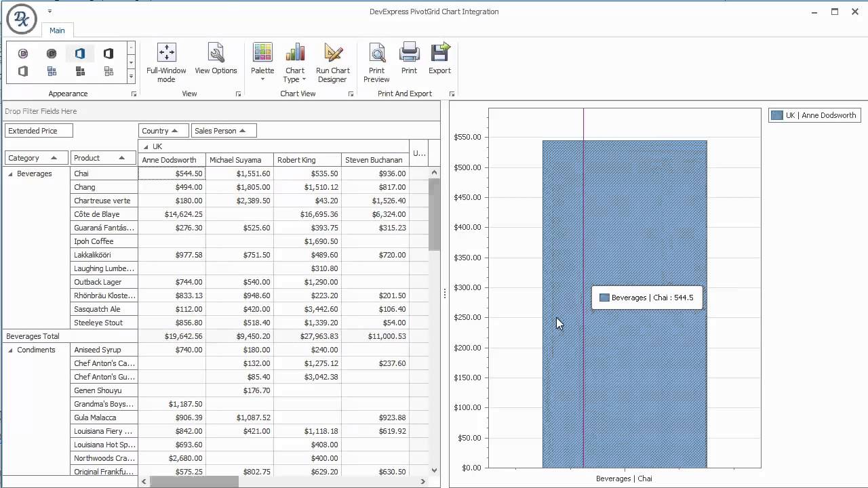
Task: Click the $14,624.25 cell
Action: tap(172, 214)
